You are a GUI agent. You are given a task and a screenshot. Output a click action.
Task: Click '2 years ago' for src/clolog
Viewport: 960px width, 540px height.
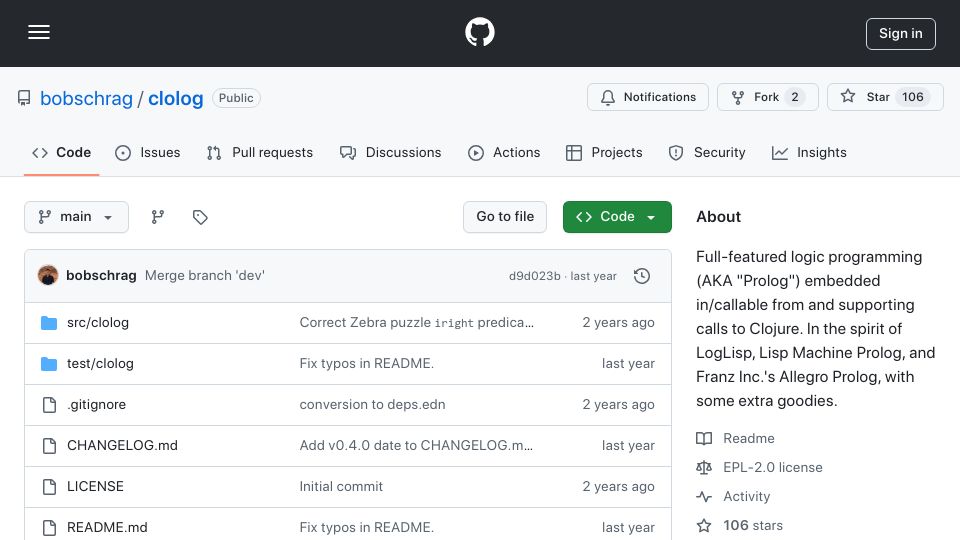click(x=618, y=323)
